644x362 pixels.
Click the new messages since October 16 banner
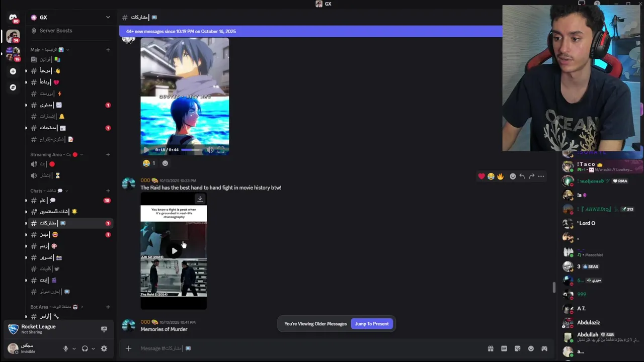[x=310, y=31]
